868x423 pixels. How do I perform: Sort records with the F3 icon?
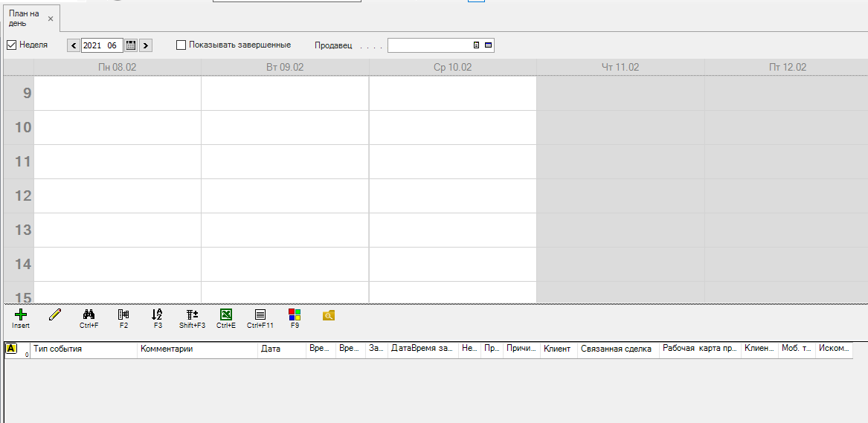(157, 315)
